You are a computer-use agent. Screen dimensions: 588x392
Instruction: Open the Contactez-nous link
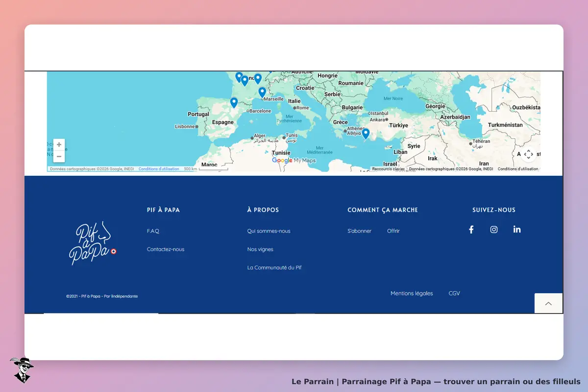pos(166,249)
